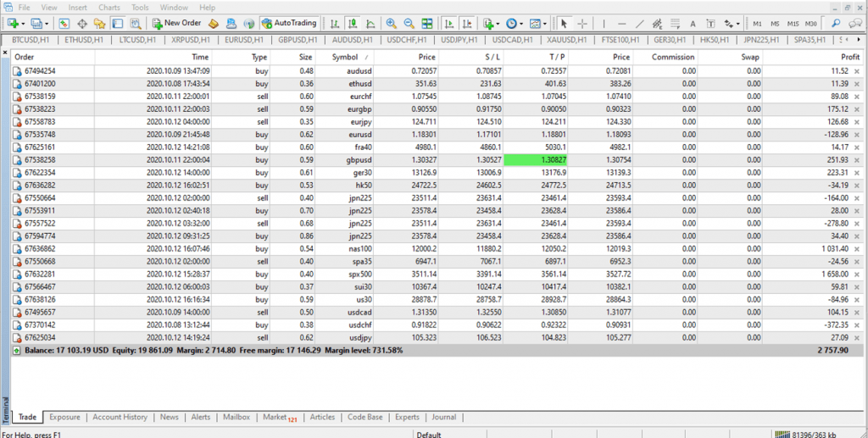Select the Crosshair tool
Viewport: 868px width, 438px height.
tap(582, 23)
